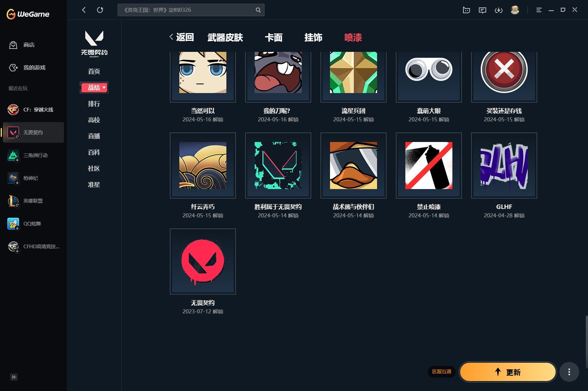Select the GLHF spray thumbnail
The height and width of the screenshot is (391, 588).
(504, 166)
